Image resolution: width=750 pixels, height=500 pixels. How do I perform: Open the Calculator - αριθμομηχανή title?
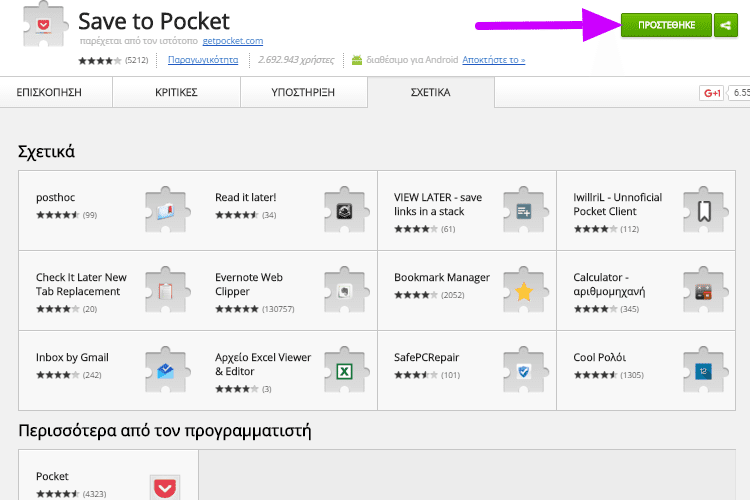click(x=609, y=284)
